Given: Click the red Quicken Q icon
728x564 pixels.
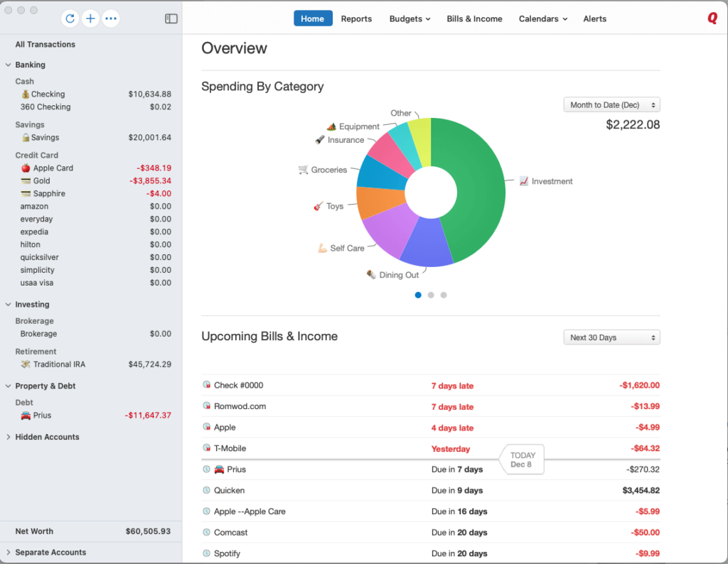Looking at the screenshot, I should [712, 18].
